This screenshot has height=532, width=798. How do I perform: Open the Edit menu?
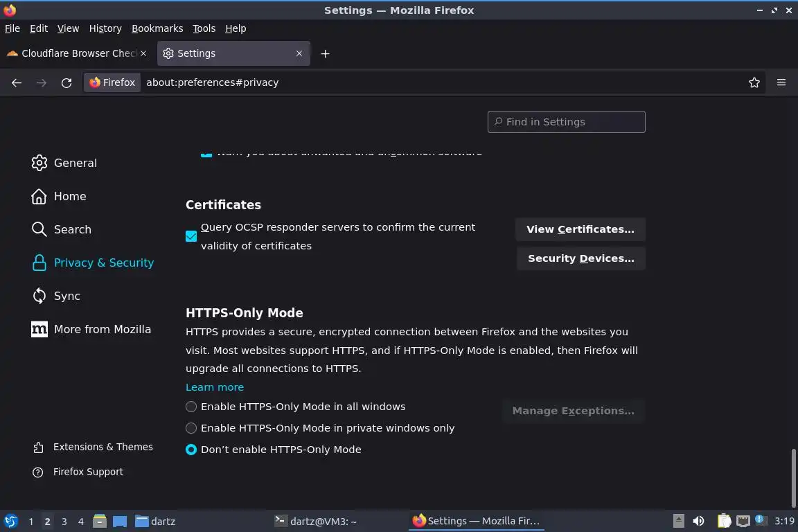[39, 28]
